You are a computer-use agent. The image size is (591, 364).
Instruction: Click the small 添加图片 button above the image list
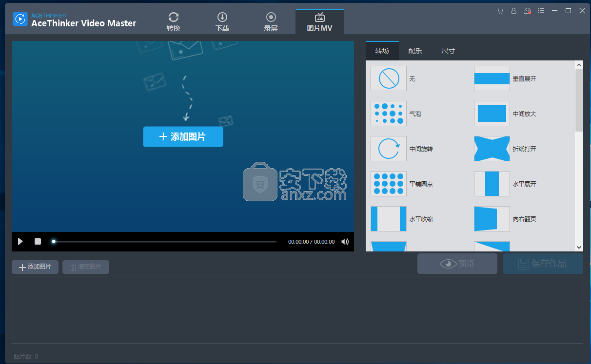coord(35,267)
